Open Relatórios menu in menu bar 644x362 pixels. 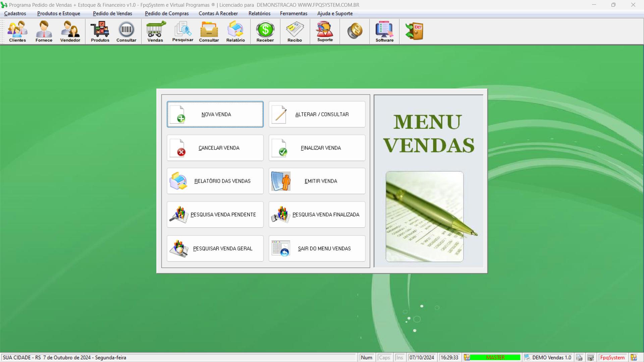(x=259, y=13)
